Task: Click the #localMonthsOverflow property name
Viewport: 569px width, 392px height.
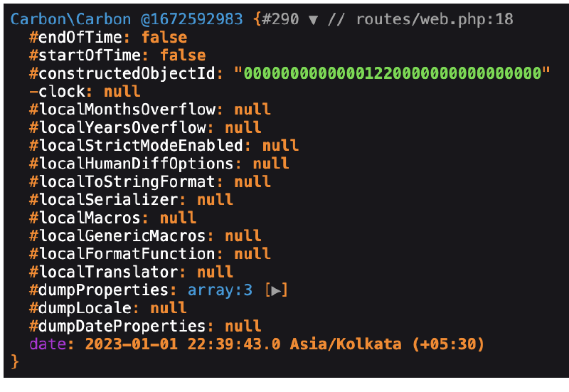Action: point(122,110)
